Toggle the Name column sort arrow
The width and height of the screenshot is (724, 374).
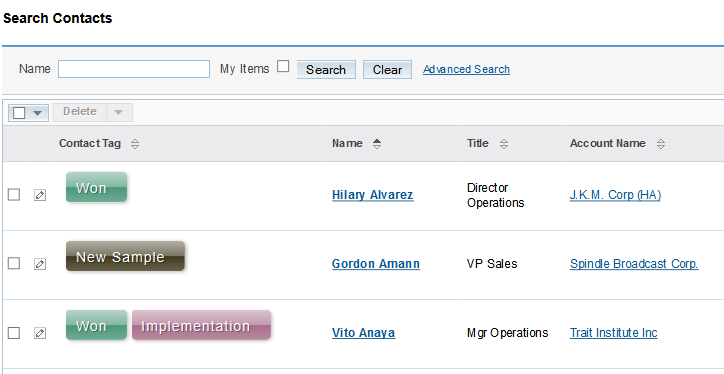coord(377,144)
